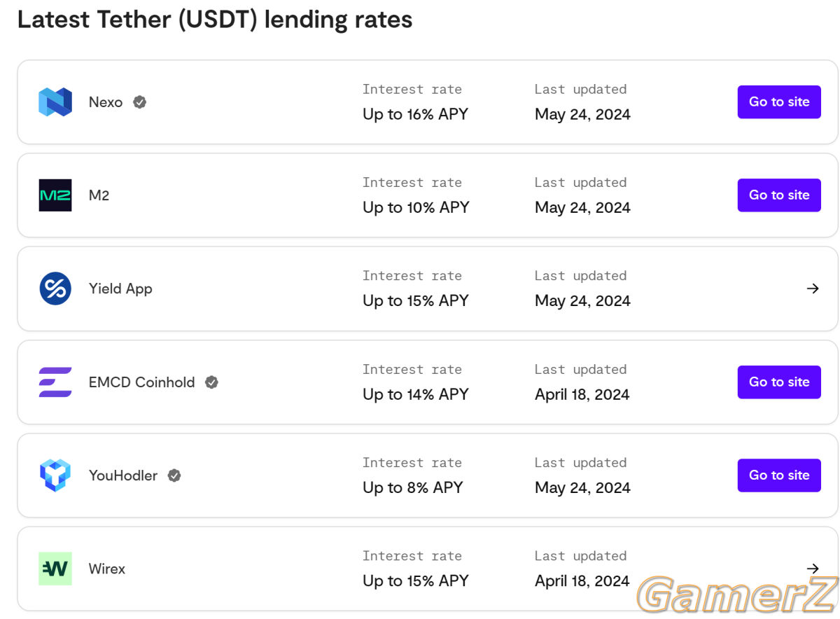The image size is (840, 619).
Task: Click the M2 logo icon
Action: point(55,195)
